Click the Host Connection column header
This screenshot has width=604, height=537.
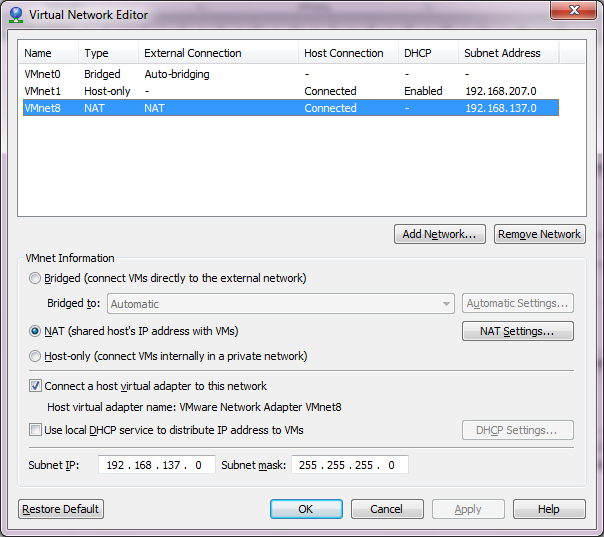(349, 53)
